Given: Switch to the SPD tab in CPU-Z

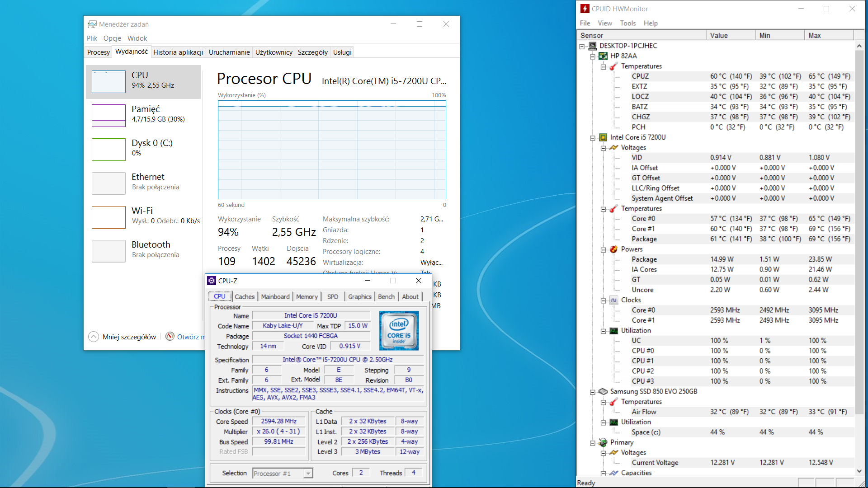Looking at the screenshot, I should (x=333, y=297).
